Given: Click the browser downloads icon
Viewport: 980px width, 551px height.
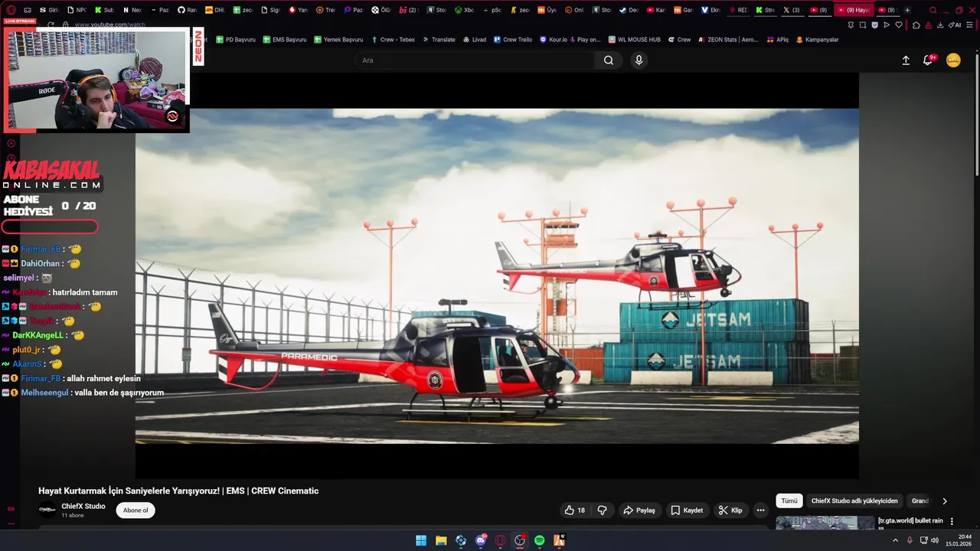Looking at the screenshot, I should [x=940, y=25].
